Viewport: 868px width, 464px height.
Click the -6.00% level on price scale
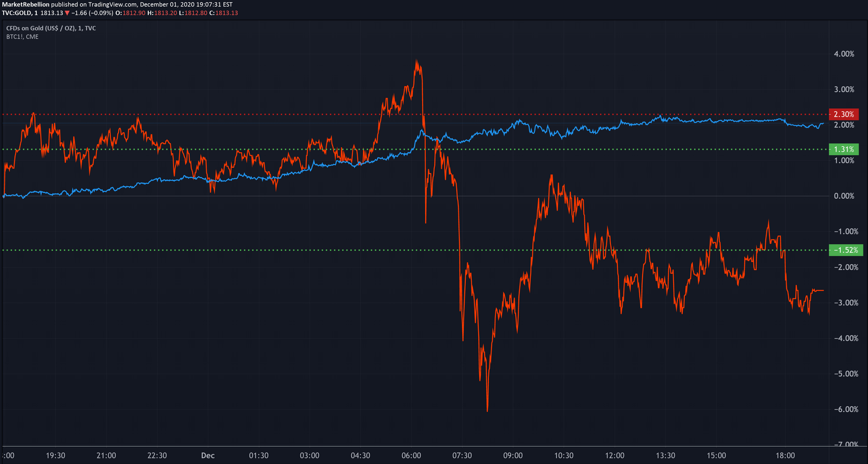click(846, 409)
